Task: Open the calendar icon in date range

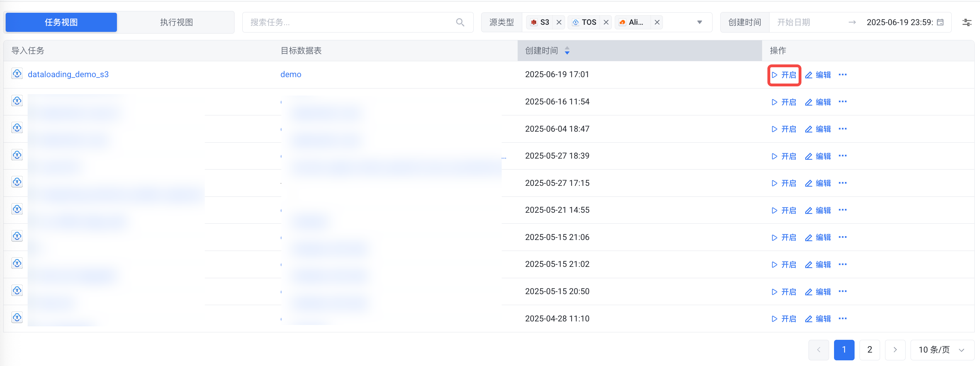Action: [940, 22]
